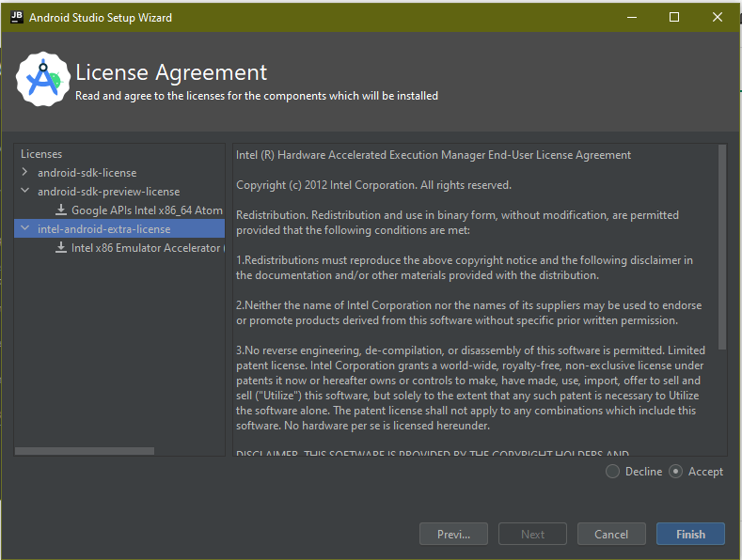Collapse the intel-android-extra-license node arrow
742x560 pixels.
[x=24, y=229]
